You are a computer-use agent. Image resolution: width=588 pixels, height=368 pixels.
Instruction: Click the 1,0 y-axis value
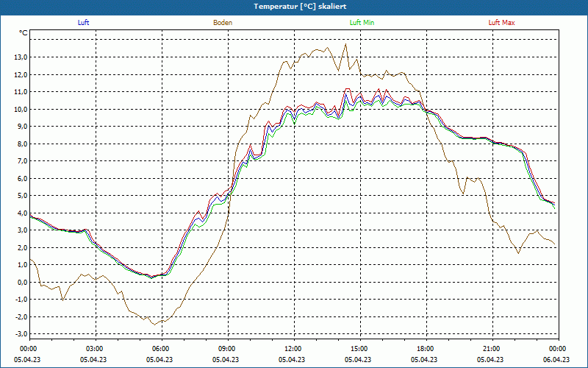click(23, 265)
